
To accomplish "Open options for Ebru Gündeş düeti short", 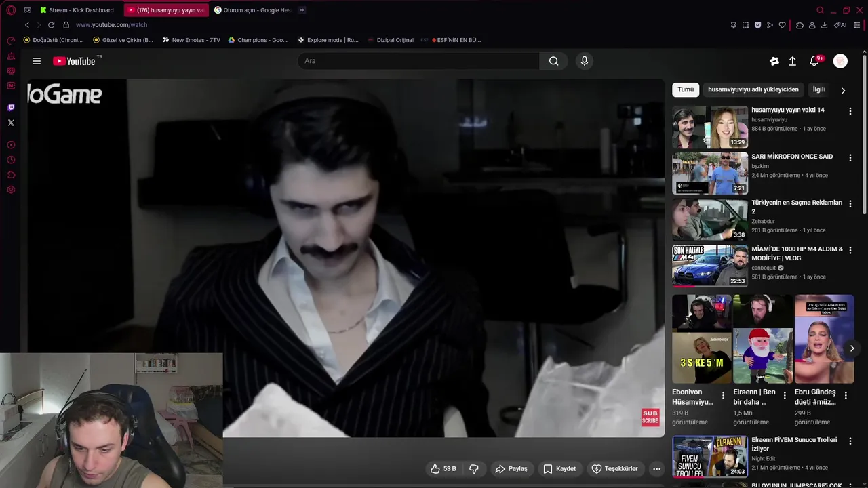I will (x=846, y=395).
